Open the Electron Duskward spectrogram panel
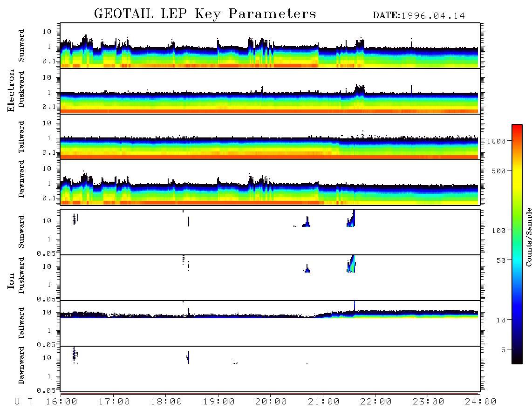 [270, 91]
